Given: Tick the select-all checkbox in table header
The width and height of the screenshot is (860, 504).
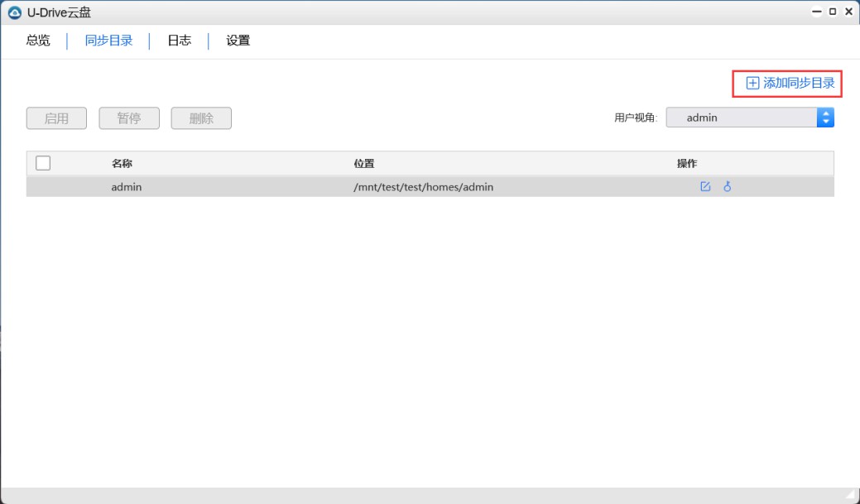Looking at the screenshot, I should click(x=44, y=163).
